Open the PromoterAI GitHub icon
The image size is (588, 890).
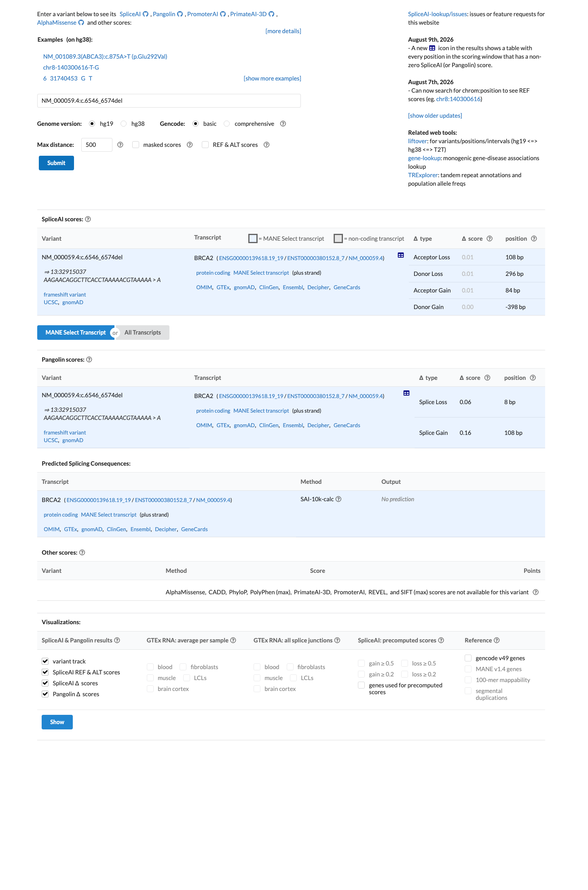(223, 14)
